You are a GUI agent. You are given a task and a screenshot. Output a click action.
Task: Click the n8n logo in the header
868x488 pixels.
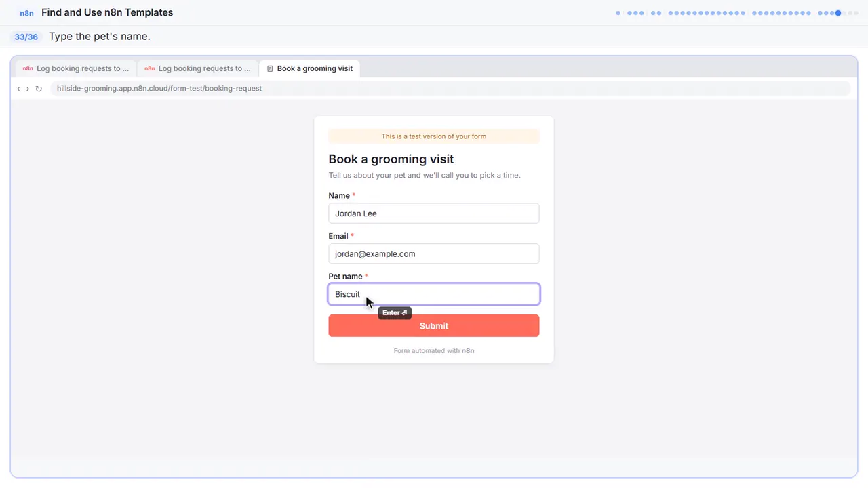tap(26, 13)
